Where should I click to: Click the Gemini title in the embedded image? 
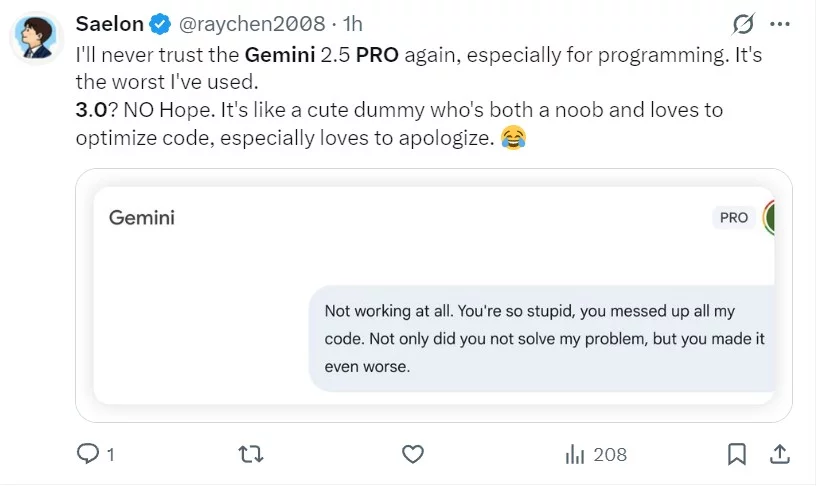(141, 216)
